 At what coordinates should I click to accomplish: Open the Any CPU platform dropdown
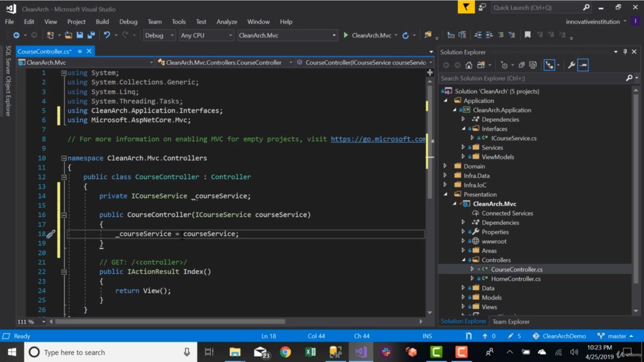206,35
